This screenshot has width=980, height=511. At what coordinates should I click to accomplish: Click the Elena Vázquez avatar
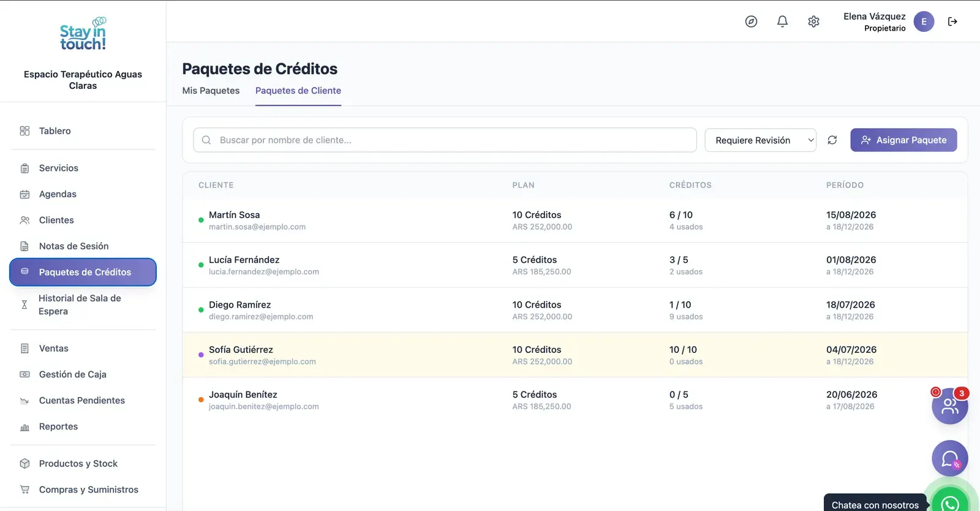[x=924, y=21]
